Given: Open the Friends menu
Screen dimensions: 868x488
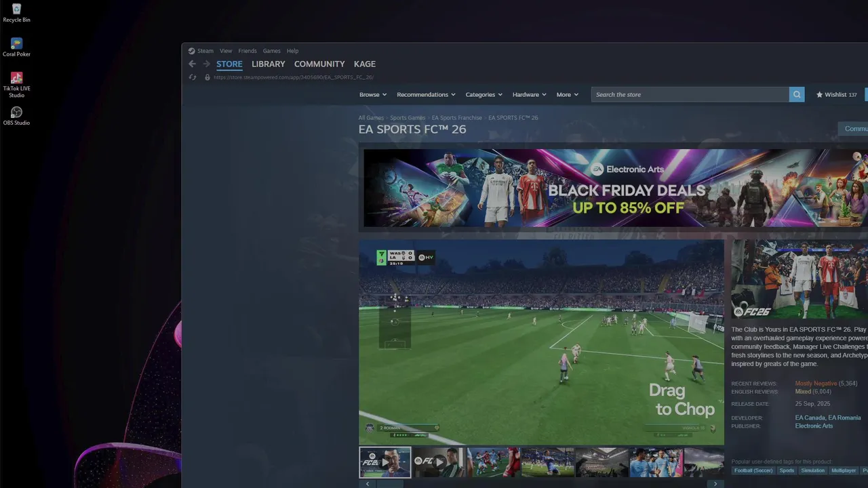Looking at the screenshot, I should (248, 51).
